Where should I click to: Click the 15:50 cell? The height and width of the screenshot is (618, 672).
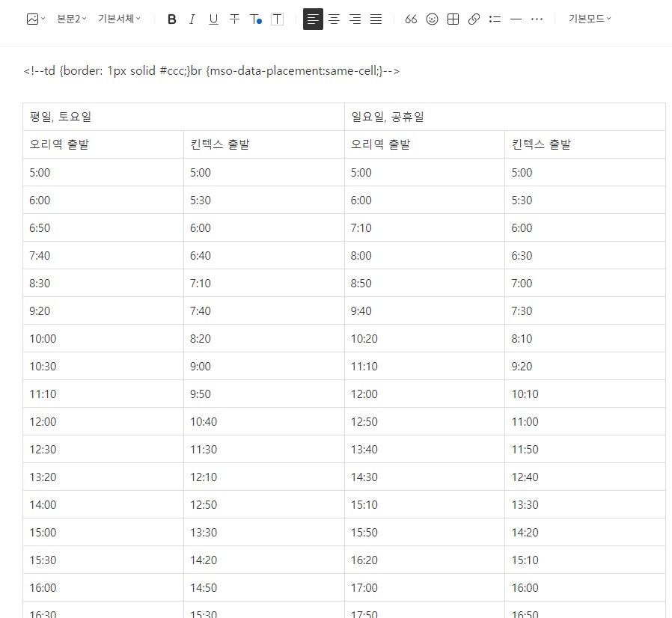point(425,532)
